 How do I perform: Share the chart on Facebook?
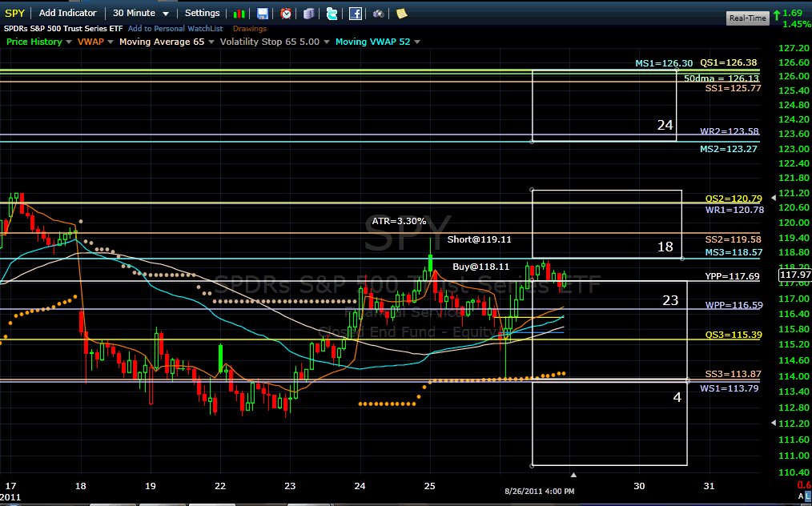point(355,14)
